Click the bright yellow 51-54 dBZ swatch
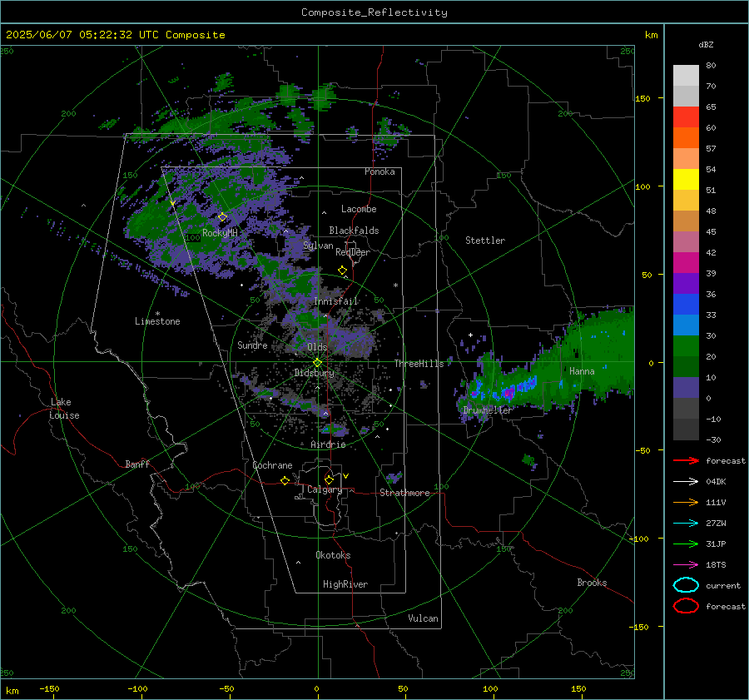Image resolution: width=749 pixels, height=700 pixels. (x=686, y=180)
